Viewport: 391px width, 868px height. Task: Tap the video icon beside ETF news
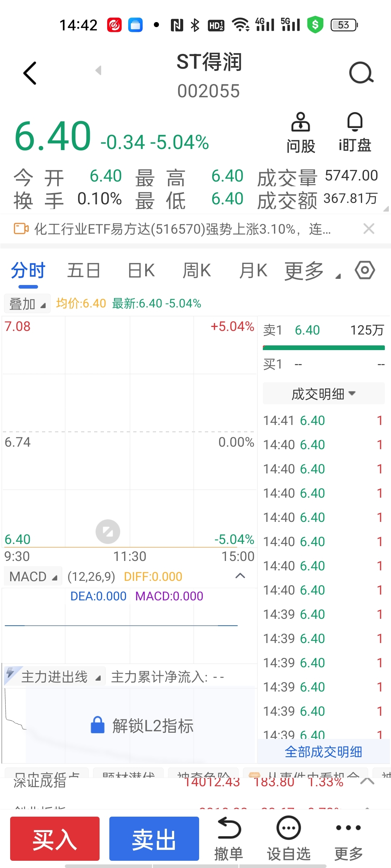(21, 229)
